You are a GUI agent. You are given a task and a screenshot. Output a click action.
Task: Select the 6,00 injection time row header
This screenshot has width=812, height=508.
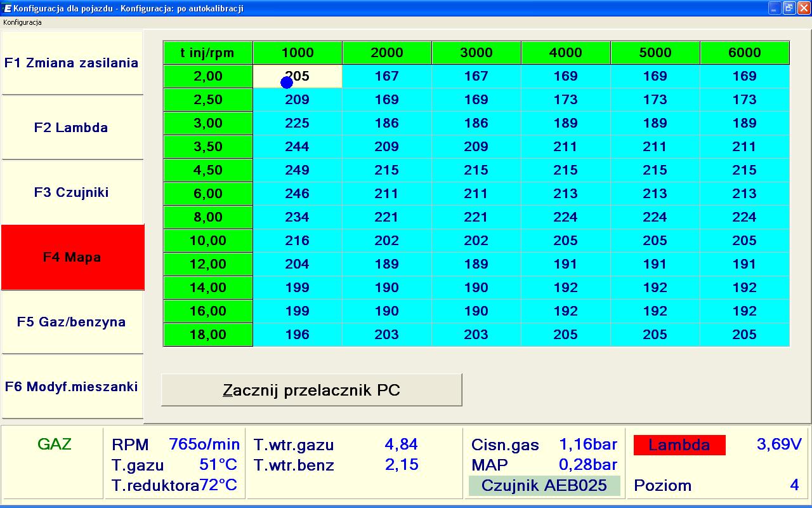[x=208, y=194]
